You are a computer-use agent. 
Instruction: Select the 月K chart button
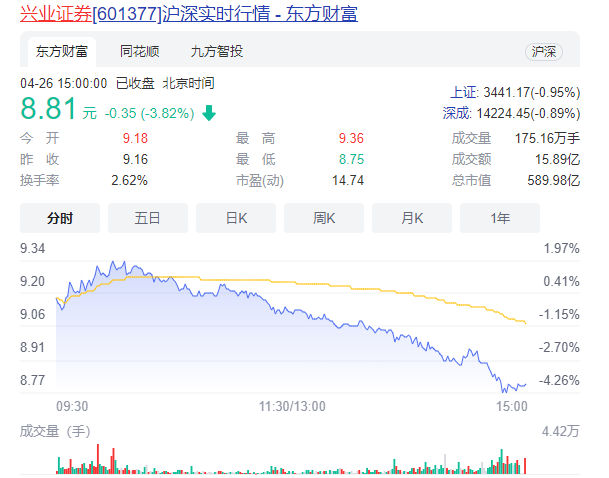(412, 218)
